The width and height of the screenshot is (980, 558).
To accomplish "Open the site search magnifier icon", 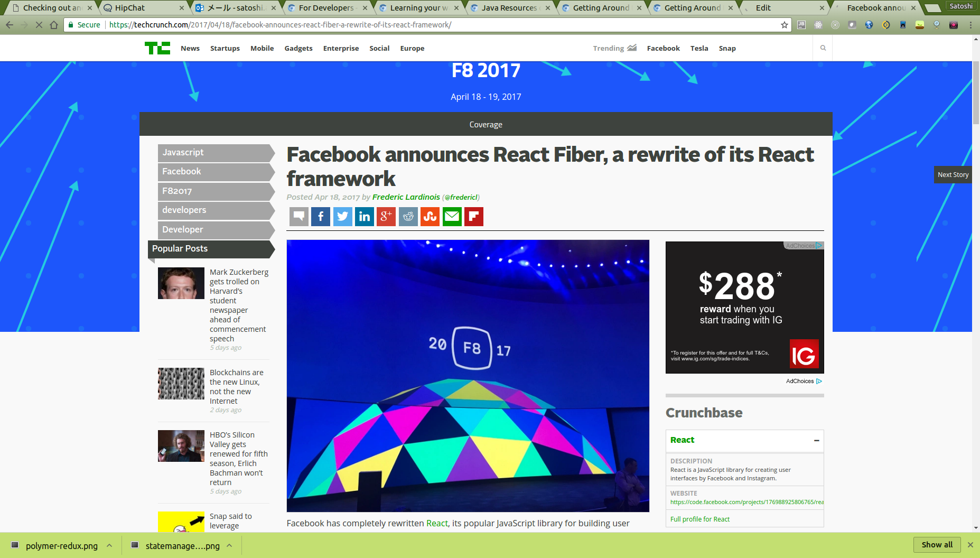I will (823, 48).
